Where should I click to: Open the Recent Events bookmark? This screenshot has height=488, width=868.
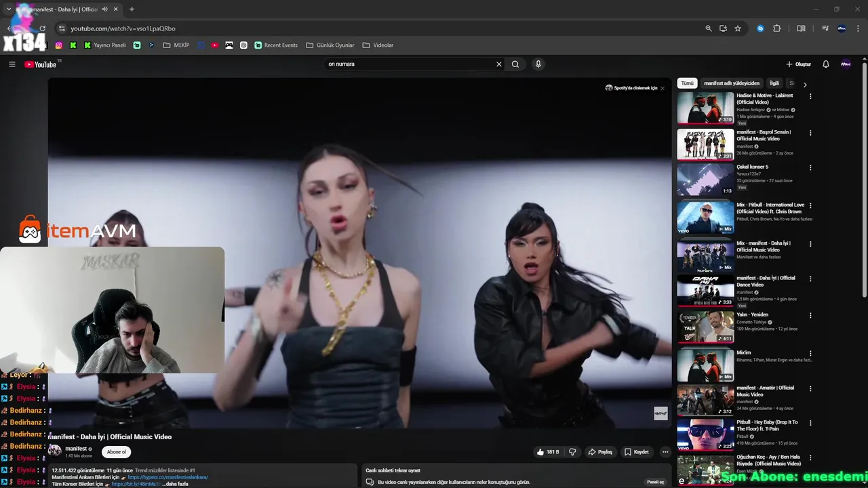point(276,45)
